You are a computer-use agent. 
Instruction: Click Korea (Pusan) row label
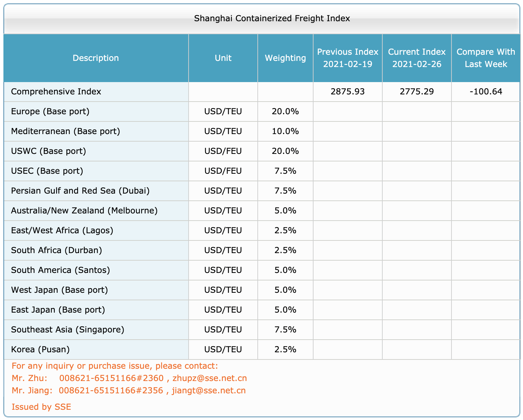point(40,350)
